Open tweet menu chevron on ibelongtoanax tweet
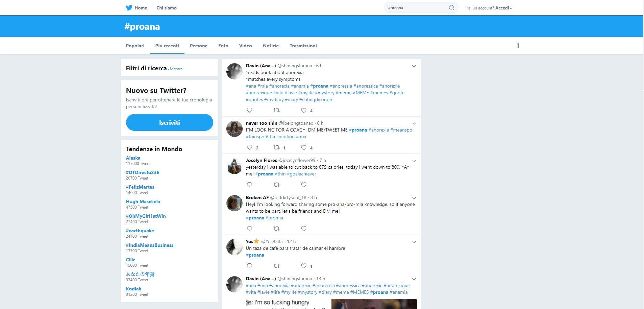 coord(414,124)
